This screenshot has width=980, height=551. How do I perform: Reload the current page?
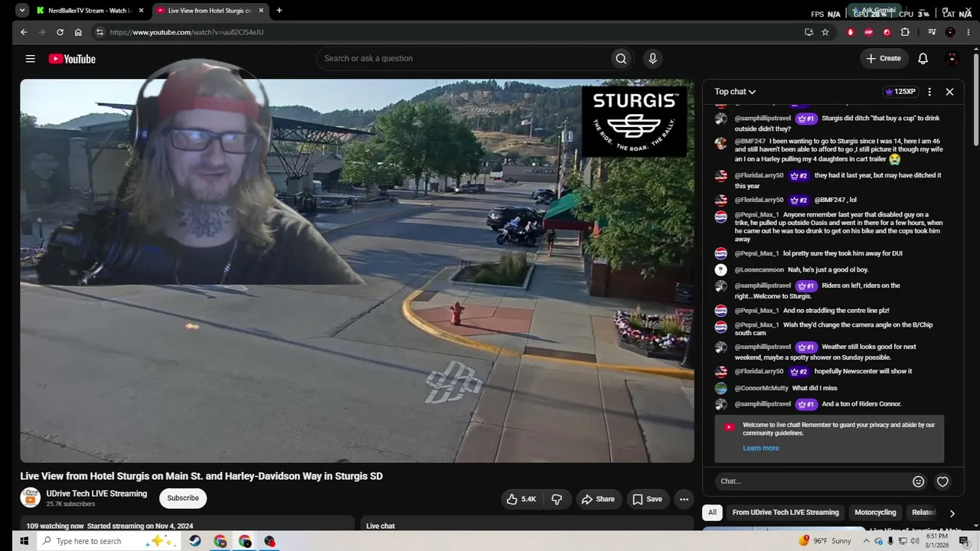[x=60, y=32]
